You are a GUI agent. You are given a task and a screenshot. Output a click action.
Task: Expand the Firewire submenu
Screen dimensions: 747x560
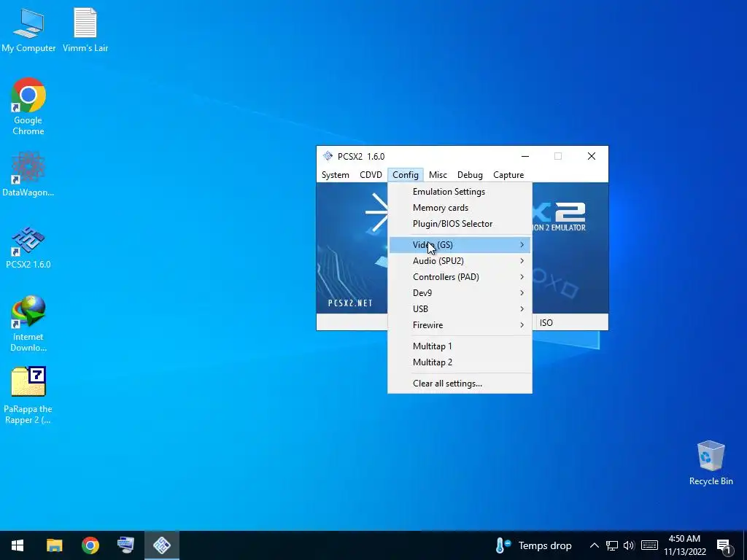(460, 325)
